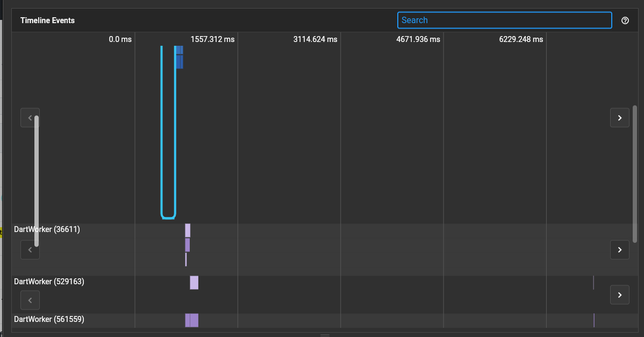644x337 pixels.
Task: Open the Timeline Events help dialog
Action: click(625, 20)
